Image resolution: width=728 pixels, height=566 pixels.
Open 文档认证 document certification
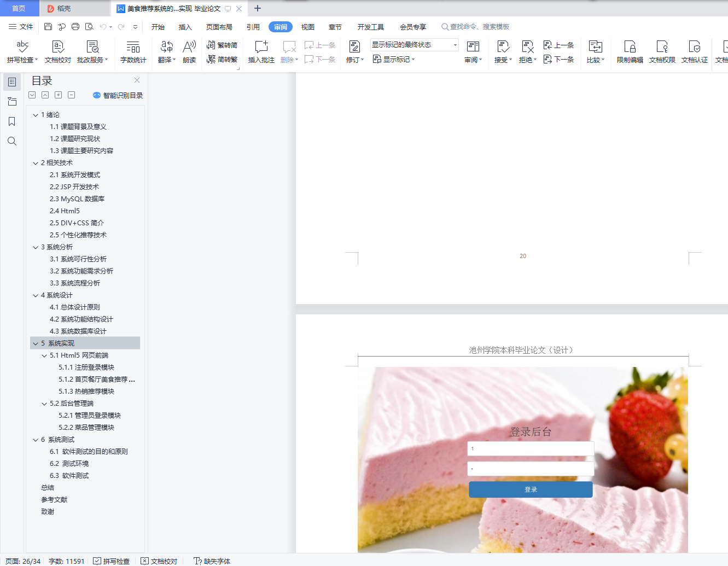[x=695, y=52]
